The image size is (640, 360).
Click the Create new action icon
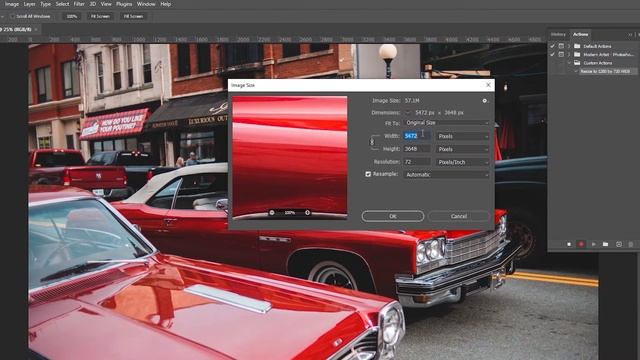[619, 244]
